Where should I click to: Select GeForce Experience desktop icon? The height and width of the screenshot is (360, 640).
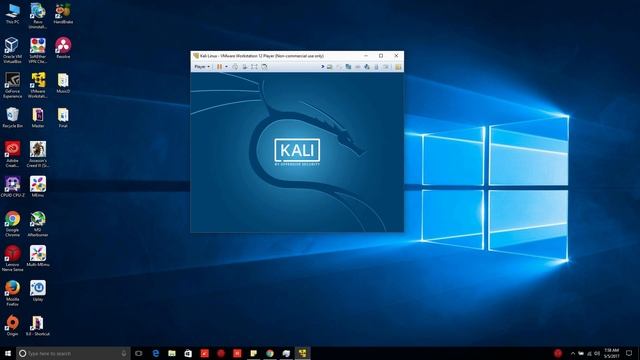pyautogui.click(x=12, y=85)
